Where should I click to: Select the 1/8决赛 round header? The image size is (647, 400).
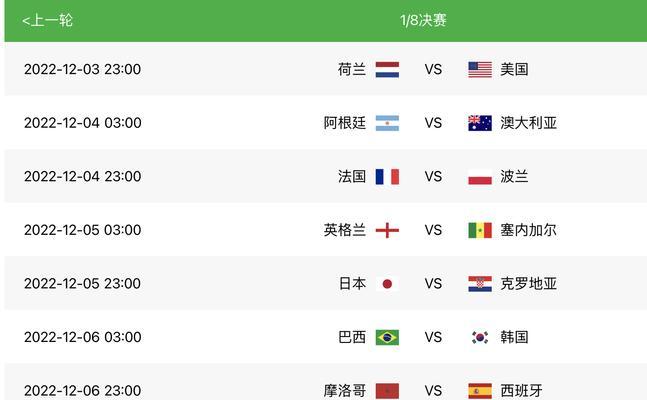423,20
